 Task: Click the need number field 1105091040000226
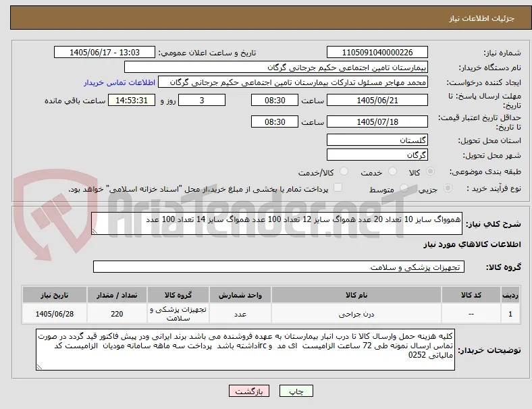click(377, 52)
